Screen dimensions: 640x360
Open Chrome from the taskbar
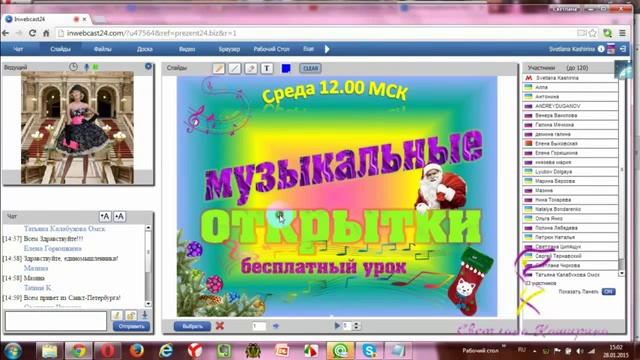tap(78, 351)
